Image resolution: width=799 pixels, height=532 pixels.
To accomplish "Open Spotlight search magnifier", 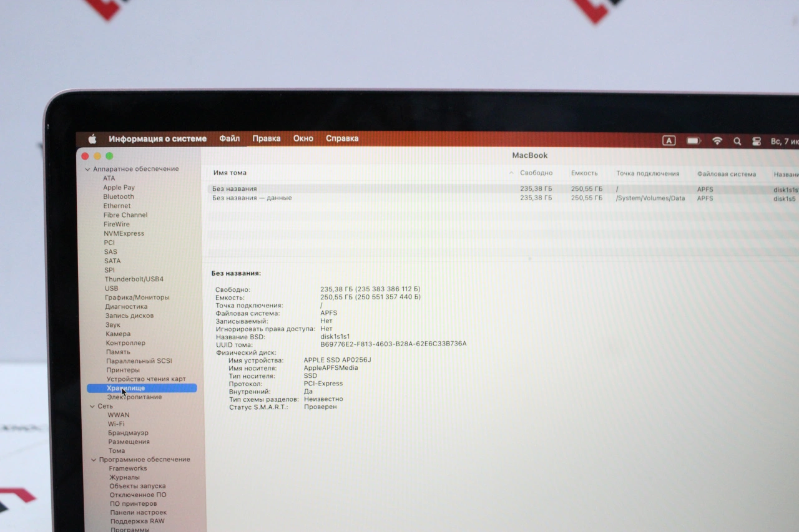I will point(737,142).
